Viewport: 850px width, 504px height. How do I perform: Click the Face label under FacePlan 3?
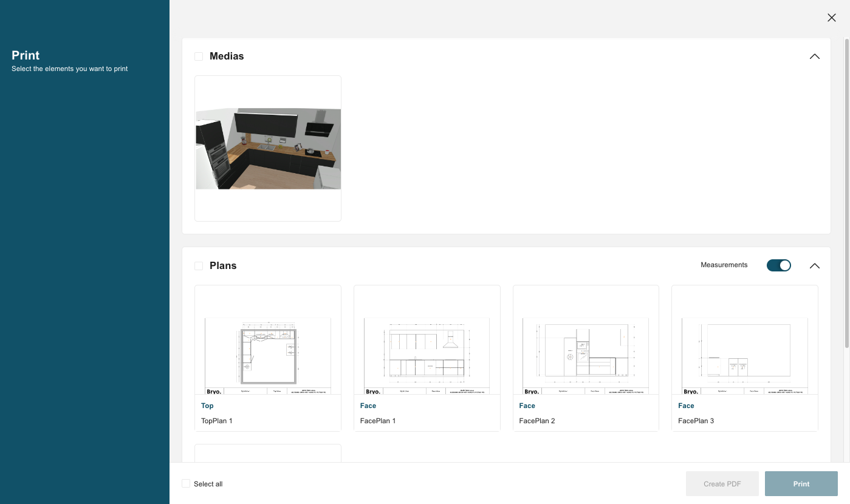(x=686, y=406)
